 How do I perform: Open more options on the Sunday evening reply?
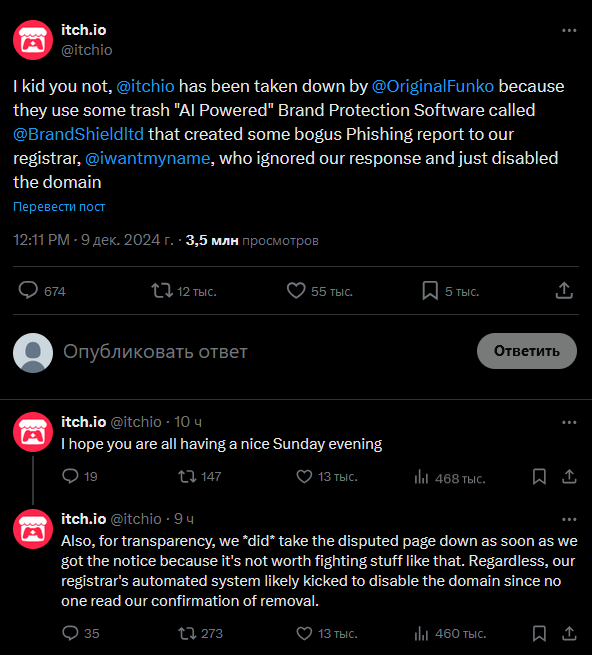[x=569, y=423]
